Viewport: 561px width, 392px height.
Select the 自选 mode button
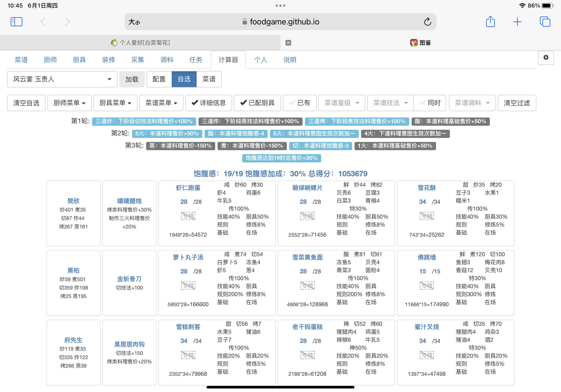point(184,79)
